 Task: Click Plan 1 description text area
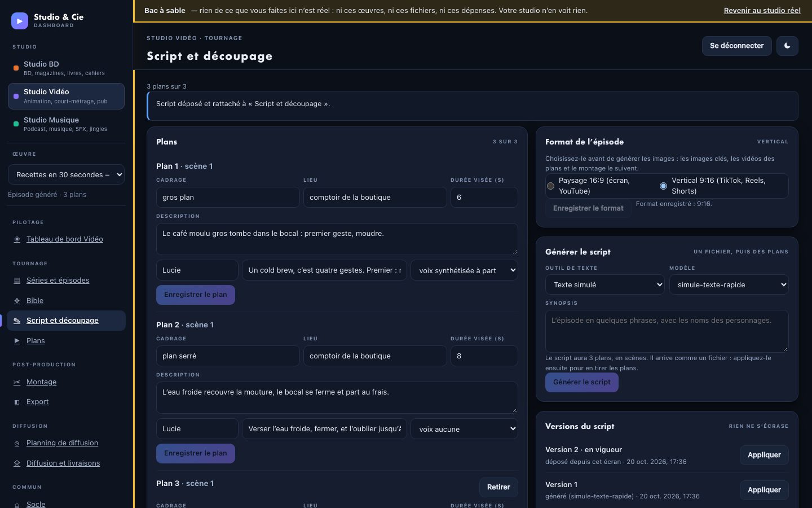click(337, 239)
